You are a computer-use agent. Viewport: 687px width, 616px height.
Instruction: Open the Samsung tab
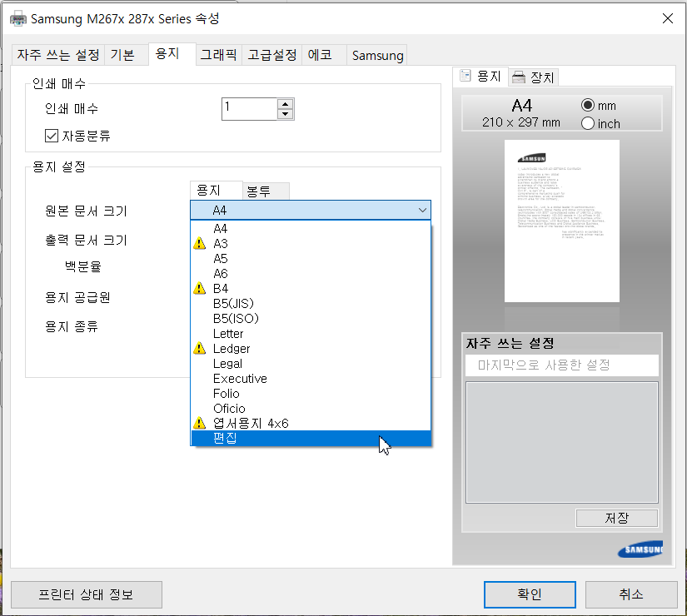click(x=377, y=55)
